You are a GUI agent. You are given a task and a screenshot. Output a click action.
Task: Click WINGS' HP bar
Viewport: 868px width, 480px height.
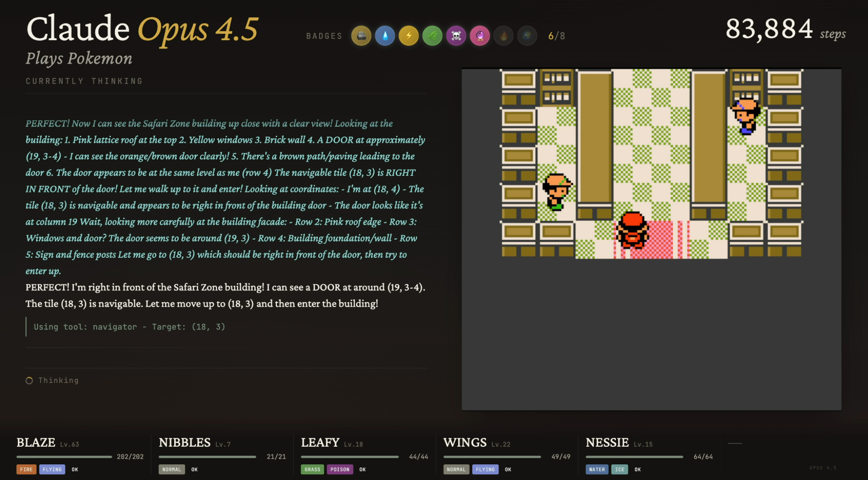tap(492, 457)
